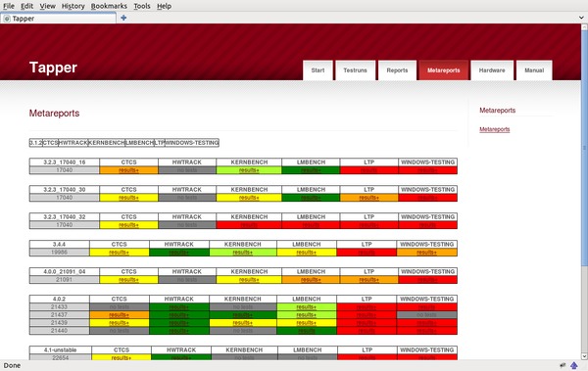This screenshot has width=588, height=371.
Task: Open KERNBENCH results for 3.2.3_17040_30
Action: click(249, 198)
